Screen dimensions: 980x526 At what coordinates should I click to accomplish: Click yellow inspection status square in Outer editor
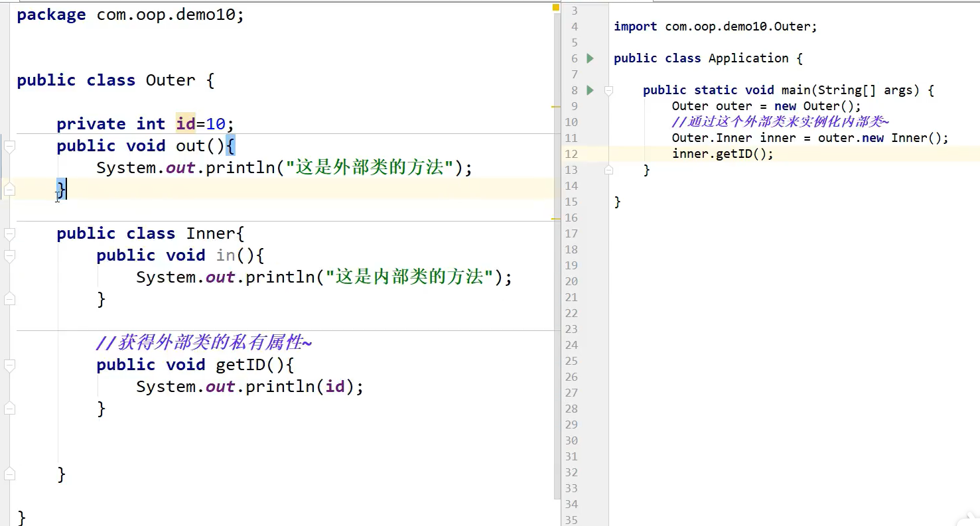click(x=555, y=8)
